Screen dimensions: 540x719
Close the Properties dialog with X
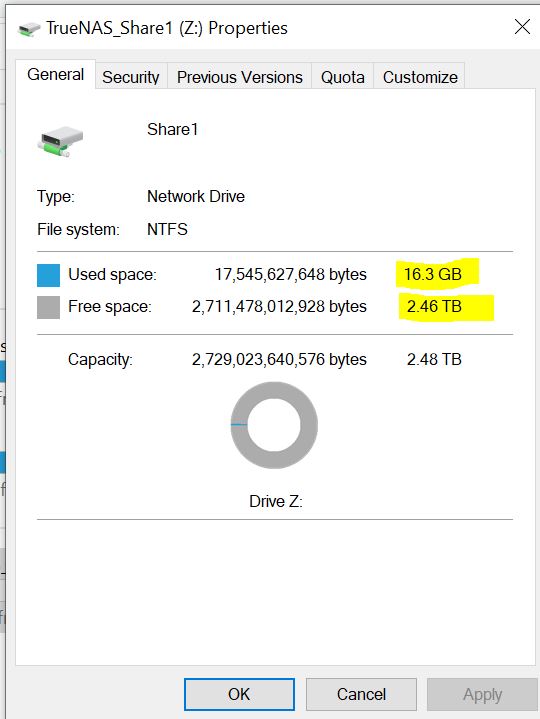pos(522,27)
